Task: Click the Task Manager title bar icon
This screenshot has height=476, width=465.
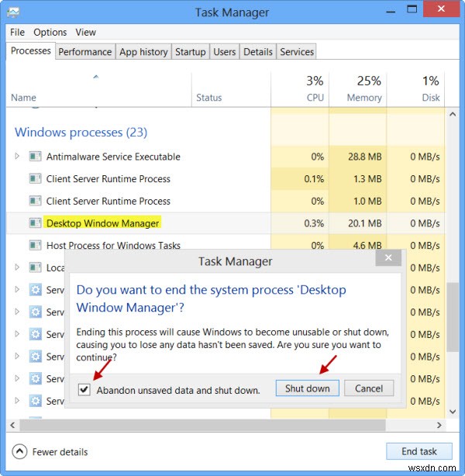Action: click(x=13, y=12)
